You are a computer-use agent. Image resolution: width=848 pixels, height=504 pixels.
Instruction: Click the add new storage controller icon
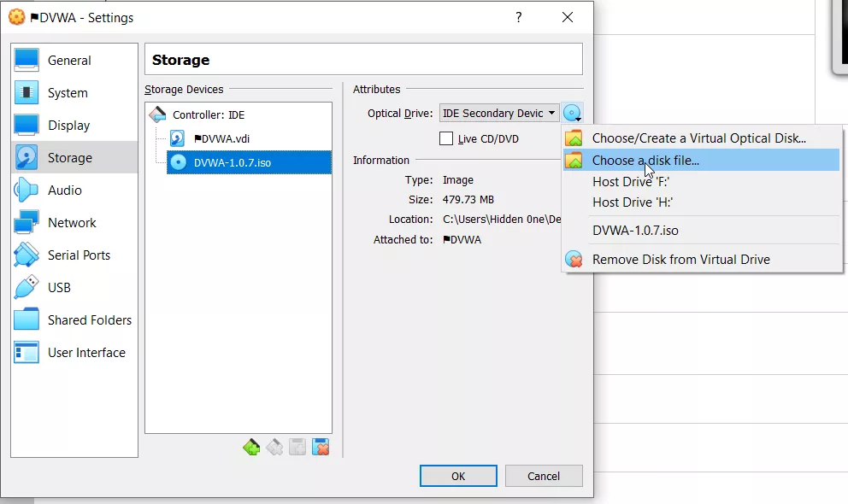click(251, 448)
